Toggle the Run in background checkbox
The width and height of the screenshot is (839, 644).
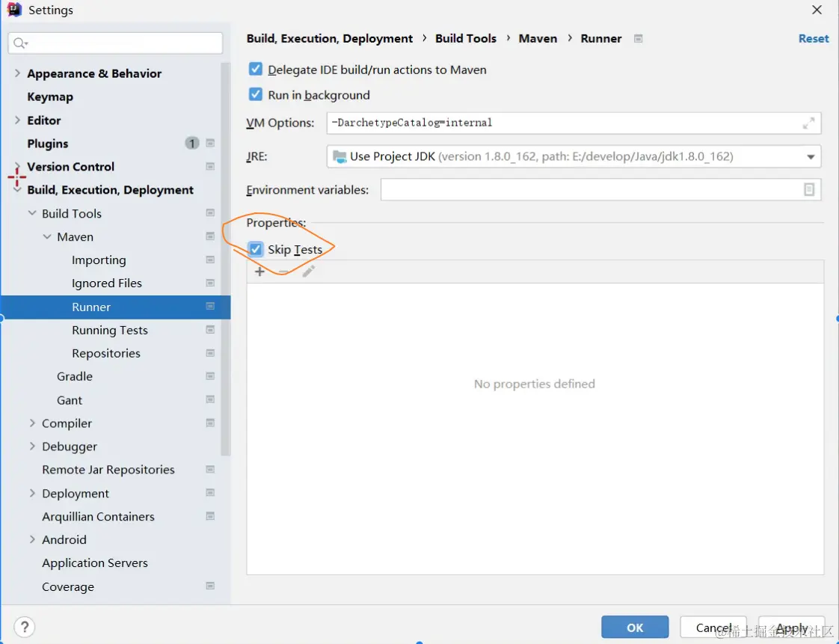(256, 94)
